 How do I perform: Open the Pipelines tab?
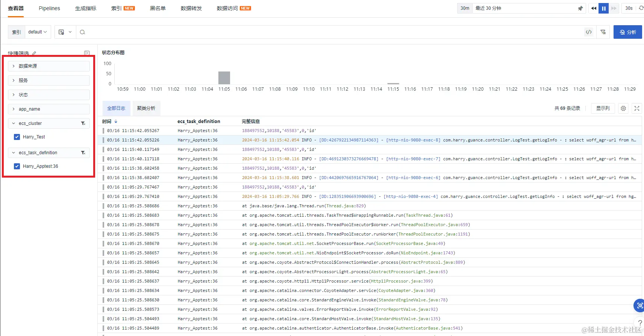pyautogui.click(x=49, y=8)
